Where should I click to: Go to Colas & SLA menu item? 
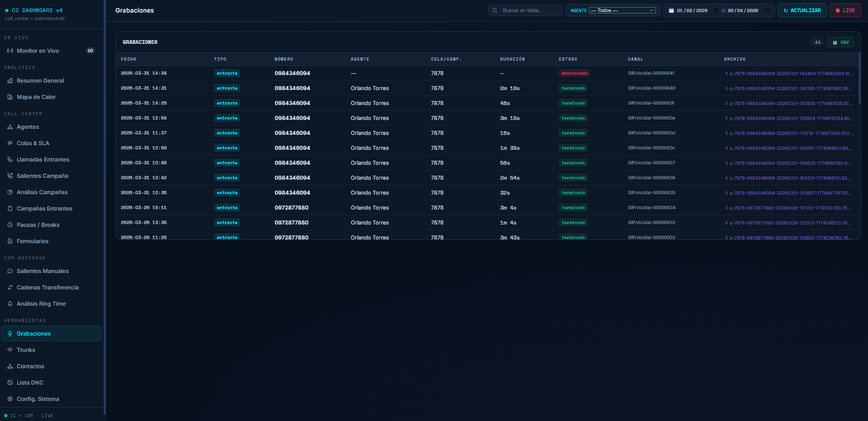(33, 143)
